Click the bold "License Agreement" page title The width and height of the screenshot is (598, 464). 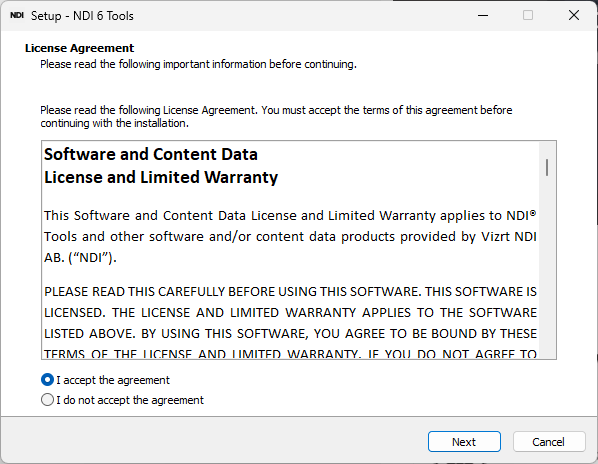pyautogui.click(x=79, y=48)
